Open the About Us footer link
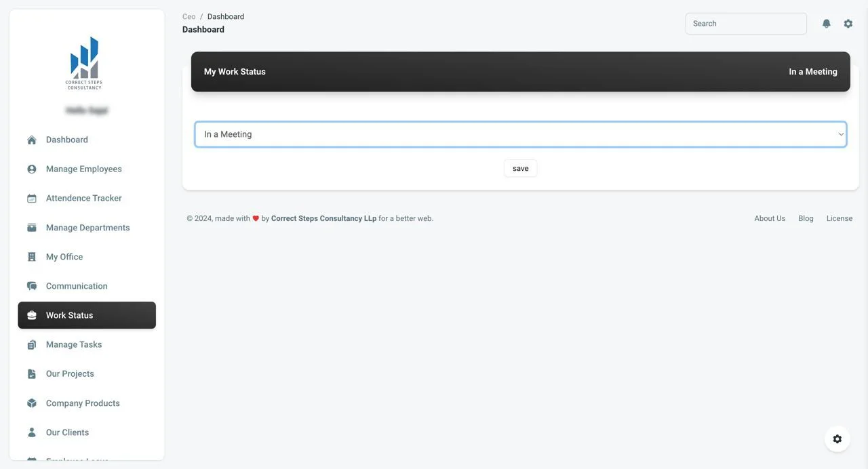Screen dimensions: 868x469 coord(769,218)
